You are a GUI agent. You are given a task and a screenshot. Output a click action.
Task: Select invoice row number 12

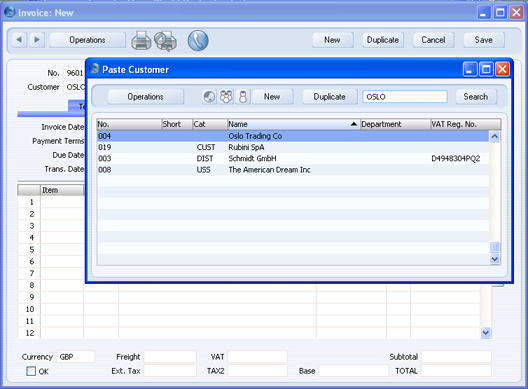[x=30, y=333]
